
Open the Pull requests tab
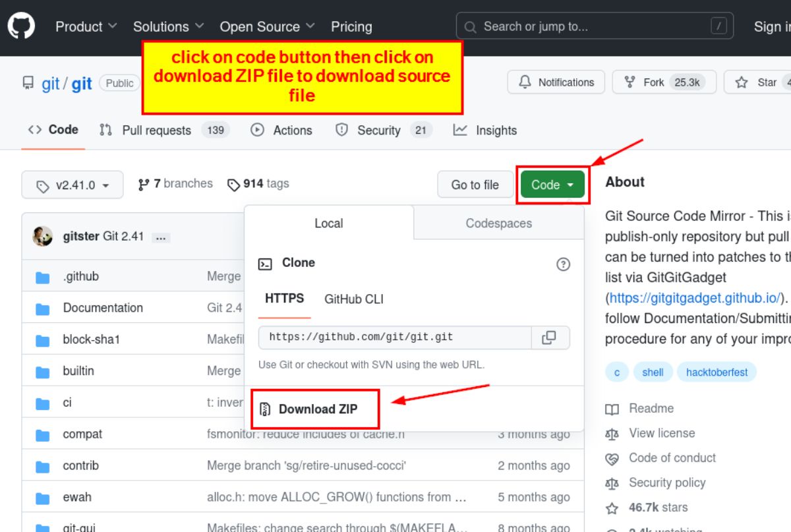coord(156,131)
